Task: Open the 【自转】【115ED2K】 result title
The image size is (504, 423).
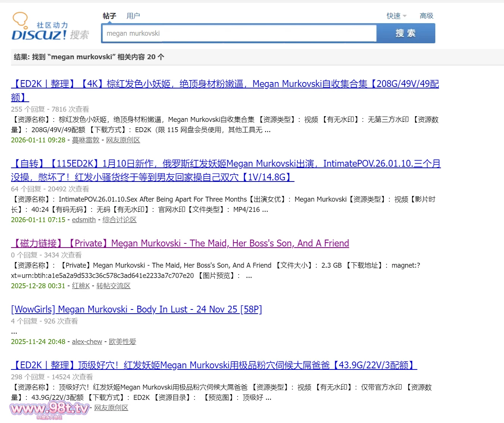Action: tap(226, 164)
